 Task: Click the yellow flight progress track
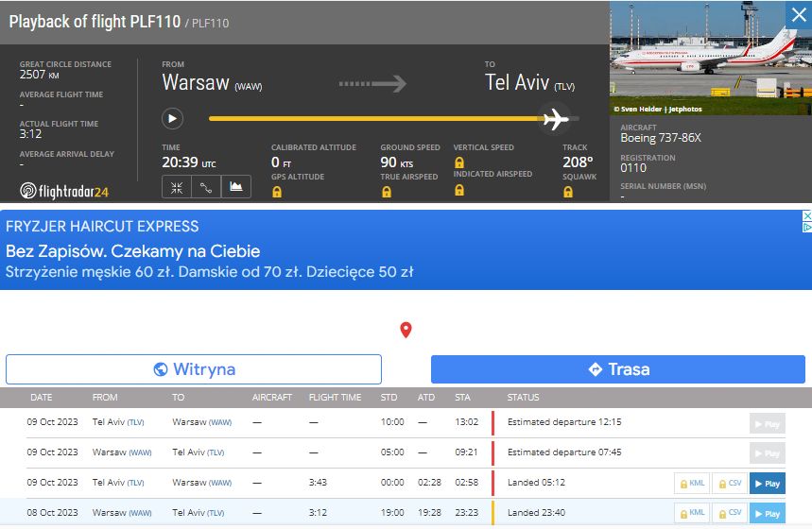pos(376,118)
